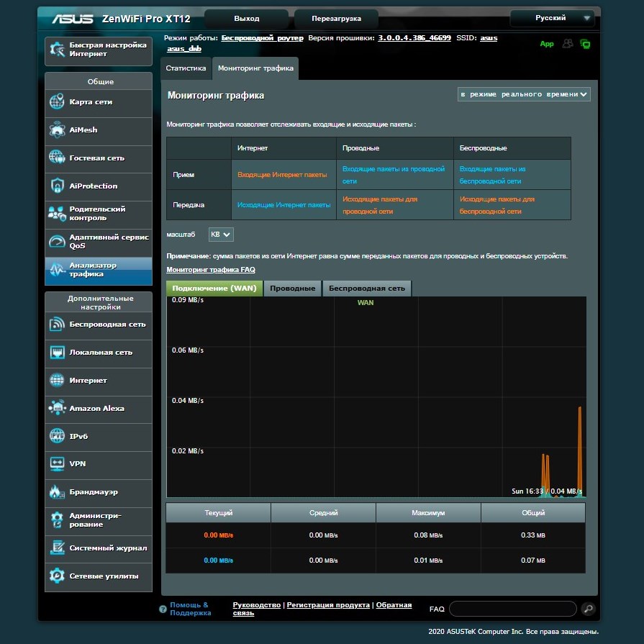Open the Русский language dropdown

552,18
